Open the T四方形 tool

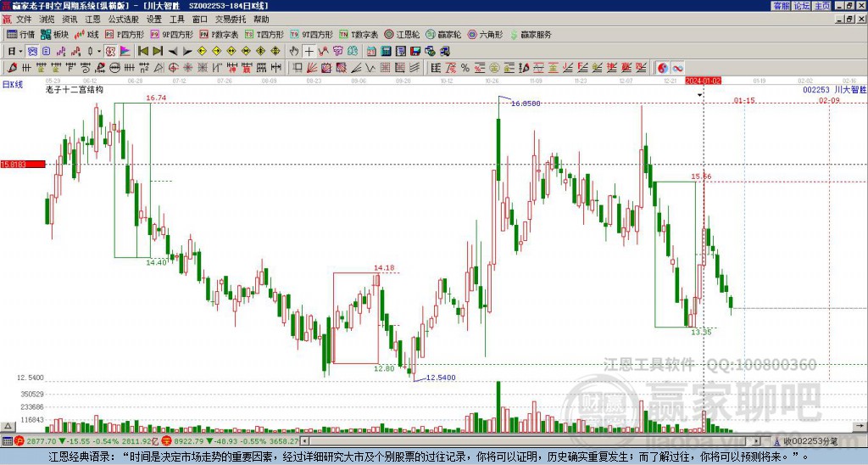pyautogui.click(x=264, y=34)
